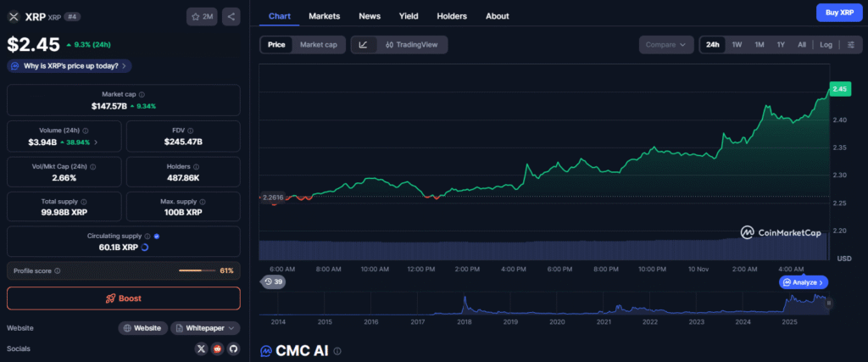Viewport: 868px width, 362px height.
Task: Click the historical range mini chart
Action: 543,304
